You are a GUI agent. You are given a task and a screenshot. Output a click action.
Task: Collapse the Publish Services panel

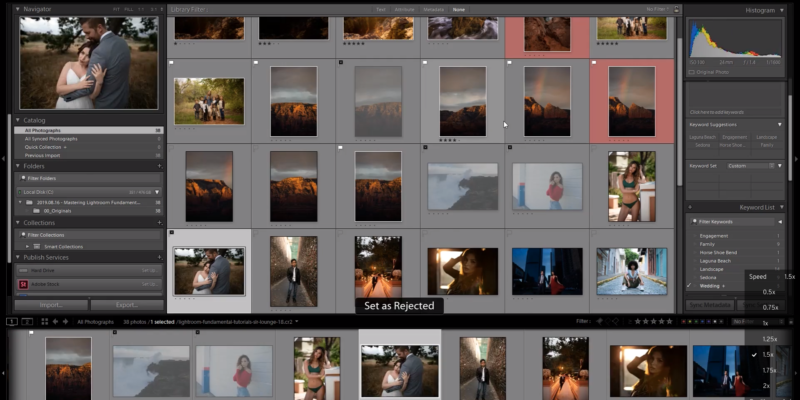pos(18,258)
